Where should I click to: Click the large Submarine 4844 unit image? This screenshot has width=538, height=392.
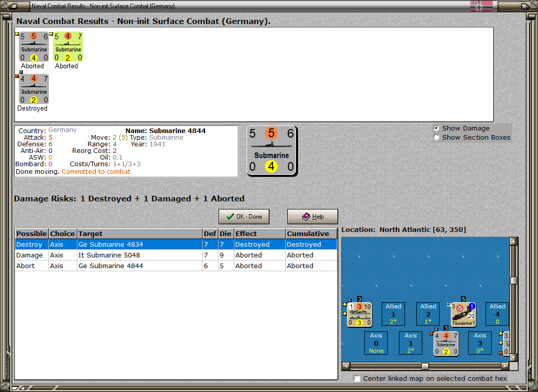click(x=272, y=151)
